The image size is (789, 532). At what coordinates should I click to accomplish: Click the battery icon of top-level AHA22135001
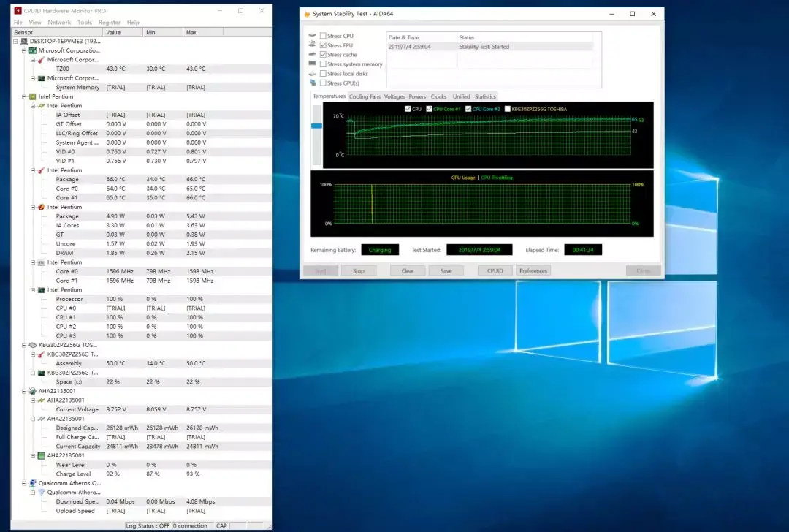33,391
